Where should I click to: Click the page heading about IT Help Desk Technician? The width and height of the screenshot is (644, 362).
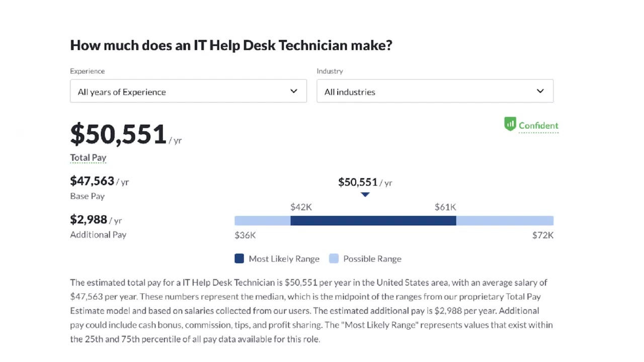pos(231,45)
